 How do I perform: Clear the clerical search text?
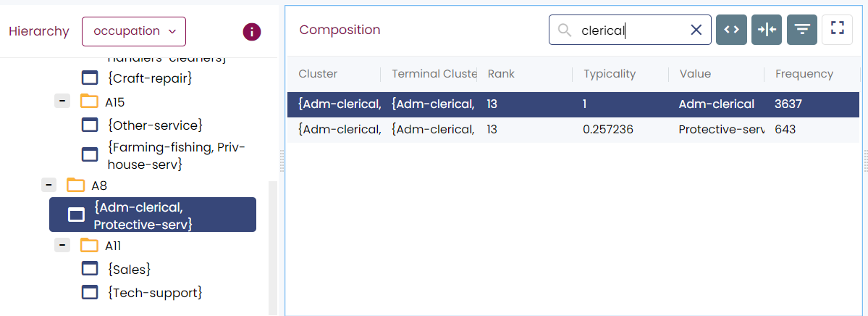pos(696,30)
